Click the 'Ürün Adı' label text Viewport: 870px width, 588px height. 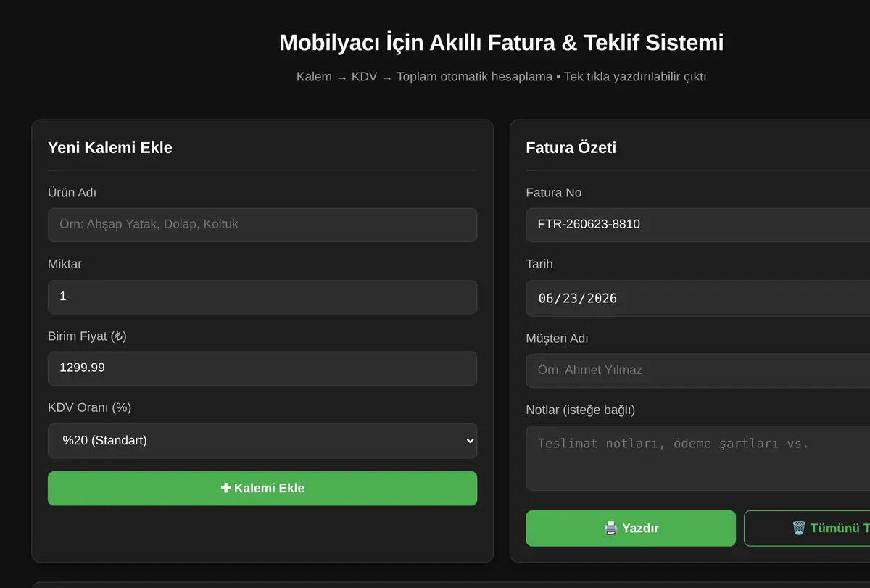click(72, 193)
